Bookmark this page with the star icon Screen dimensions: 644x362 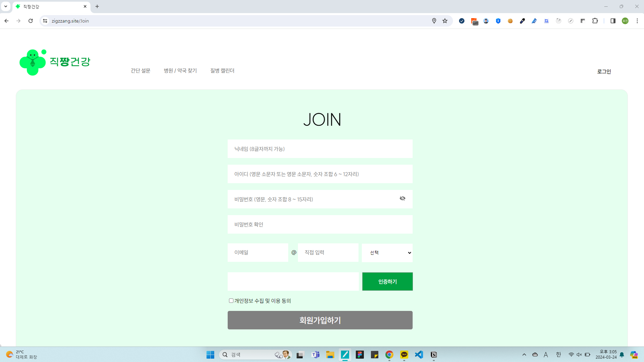(445, 21)
